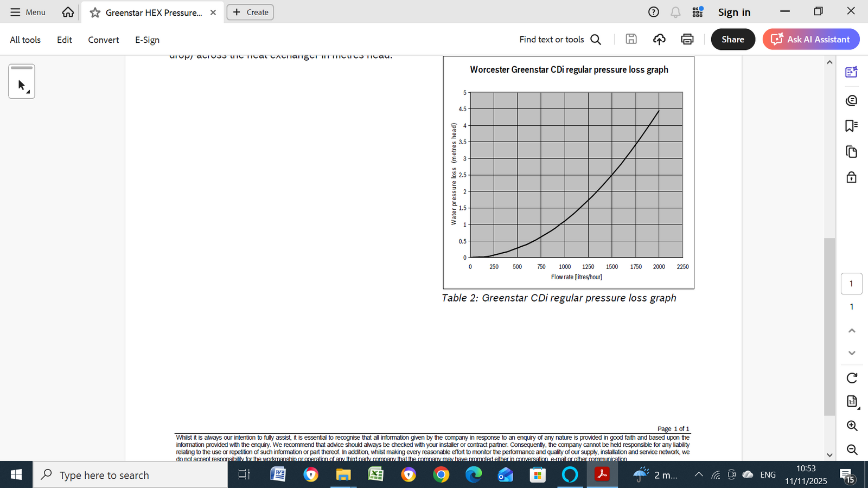This screenshot has height=488, width=868.
Task: Click the Share button
Action: (x=732, y=40)
